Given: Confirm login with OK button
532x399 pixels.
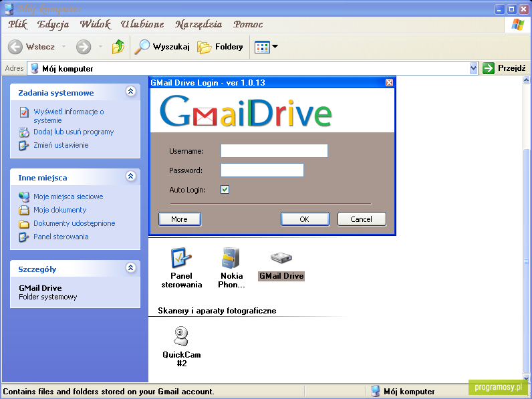Looking at the screenshot, I should click(x=304, y=219).
